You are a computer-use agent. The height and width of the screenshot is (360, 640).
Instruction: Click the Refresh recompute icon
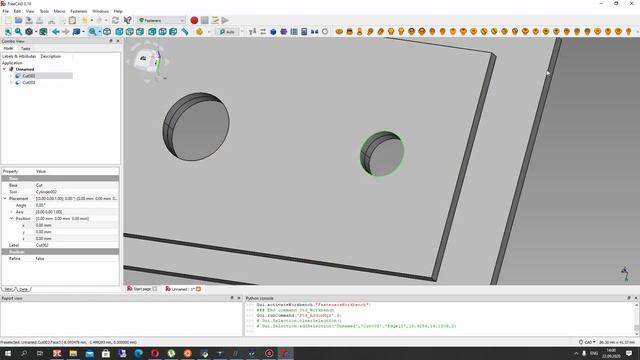click(x=116, y=20)
